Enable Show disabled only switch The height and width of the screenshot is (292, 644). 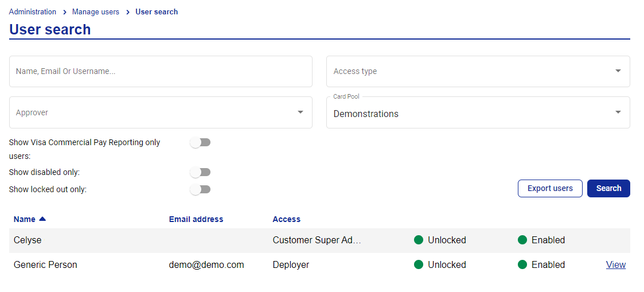tap(201, 173)
